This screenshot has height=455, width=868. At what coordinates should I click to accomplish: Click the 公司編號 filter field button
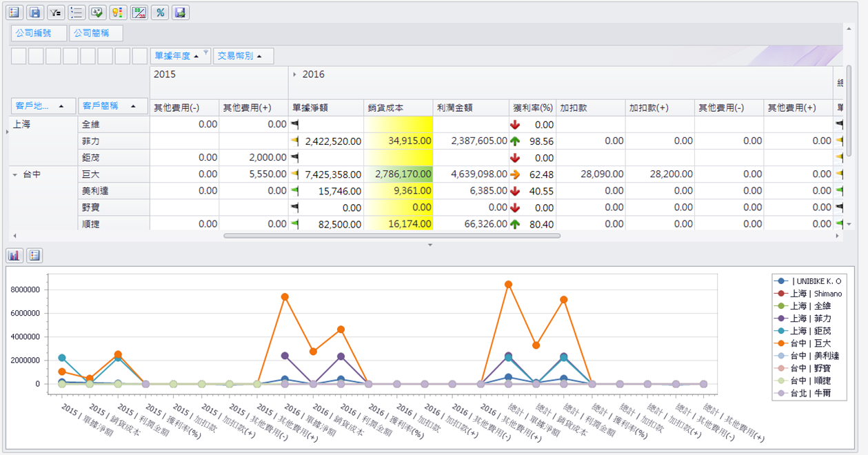tap(39, 33)
